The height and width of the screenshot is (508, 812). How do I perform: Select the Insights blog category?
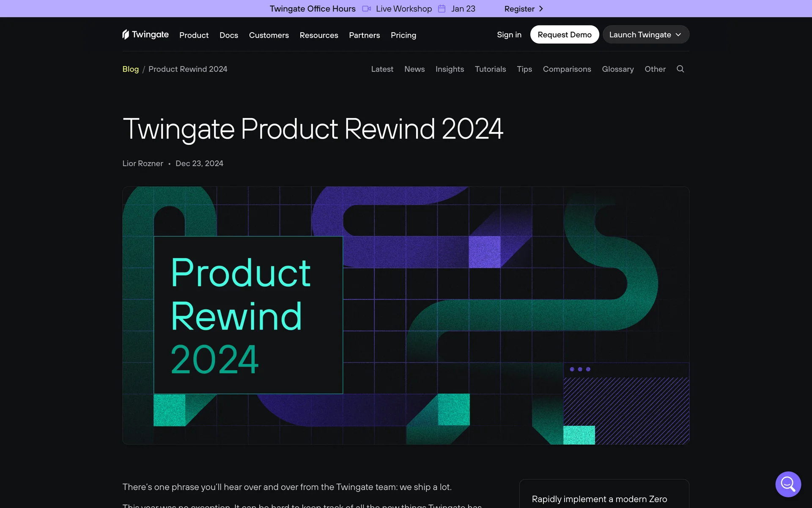click(450, 69)
